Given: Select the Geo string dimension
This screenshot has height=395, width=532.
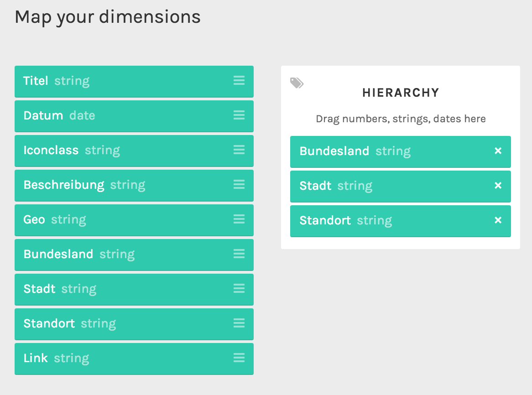Looking at the screenshot, I should (x=134, y=220).
